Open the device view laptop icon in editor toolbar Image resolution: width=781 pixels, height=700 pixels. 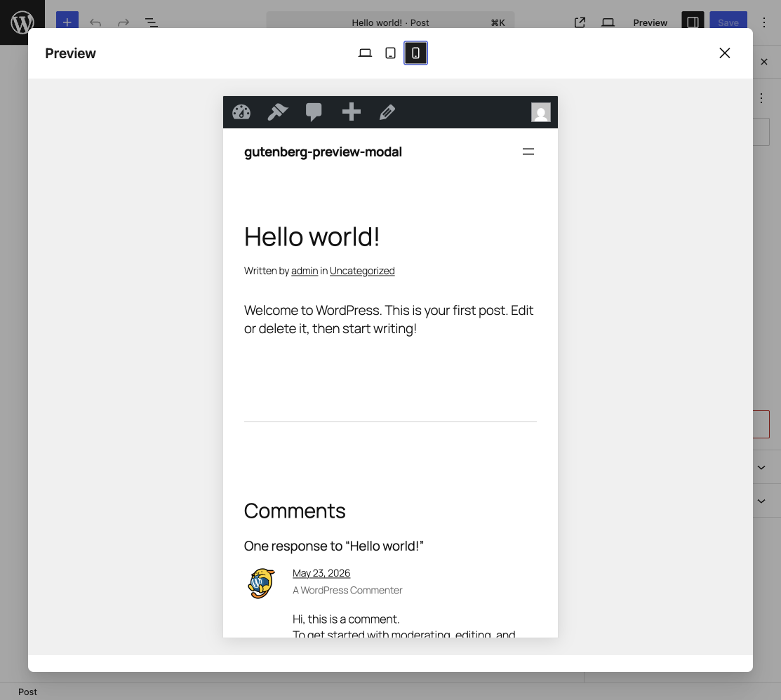tap(608, 22)
